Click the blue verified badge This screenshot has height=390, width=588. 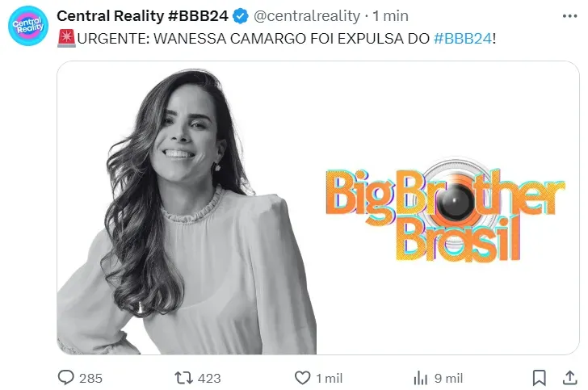click(241, 16)
